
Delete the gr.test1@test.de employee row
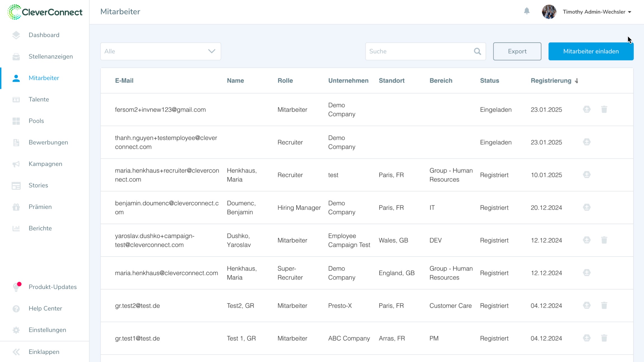pos(604,338)
